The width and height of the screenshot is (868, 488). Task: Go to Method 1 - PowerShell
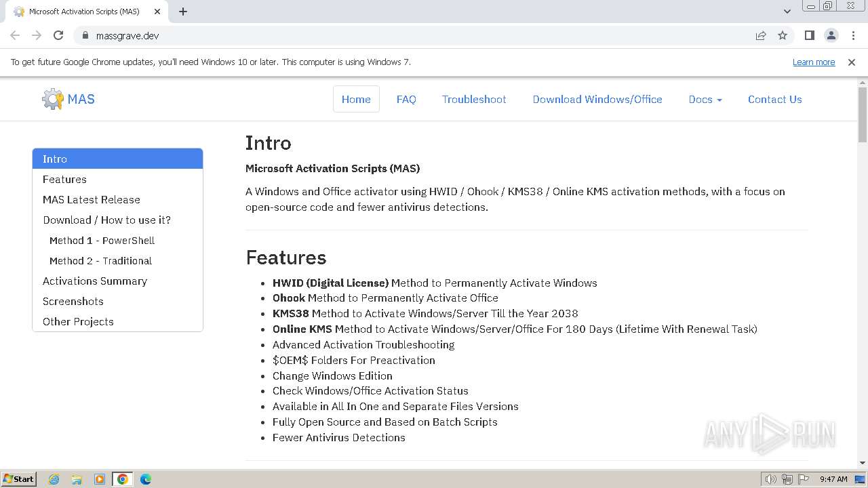click(117, 240)
